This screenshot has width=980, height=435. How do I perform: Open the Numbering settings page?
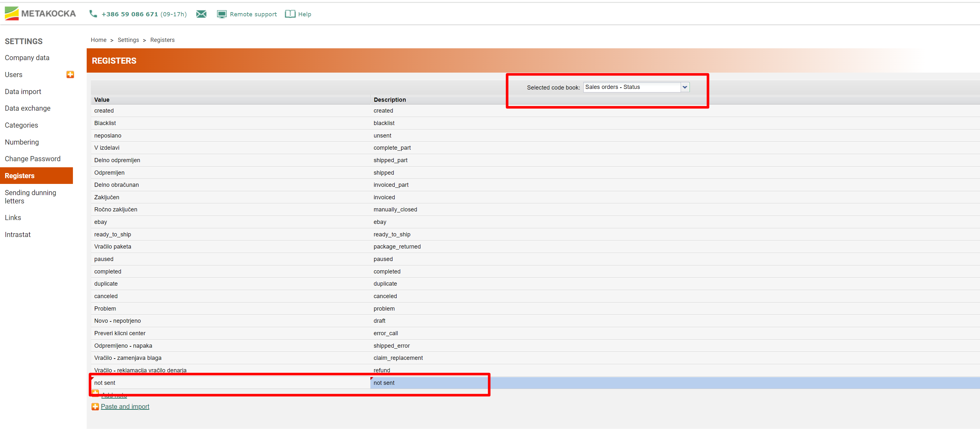coord(22,142)
